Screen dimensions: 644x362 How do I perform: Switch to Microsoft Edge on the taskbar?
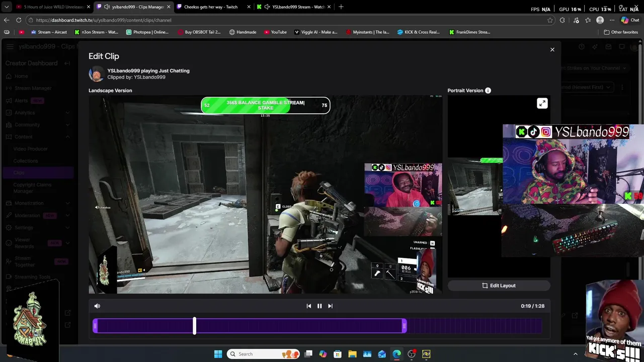[x=397, y=354]
